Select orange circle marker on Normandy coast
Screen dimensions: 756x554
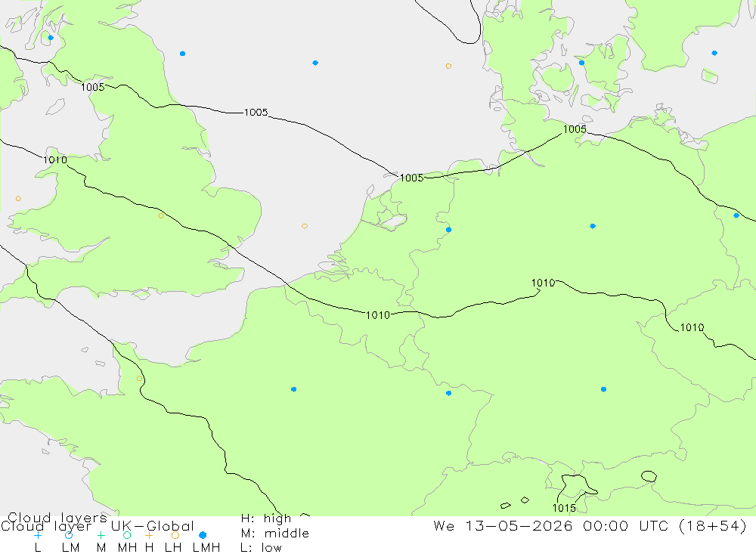pyautogui.click(x=139, y=379)
